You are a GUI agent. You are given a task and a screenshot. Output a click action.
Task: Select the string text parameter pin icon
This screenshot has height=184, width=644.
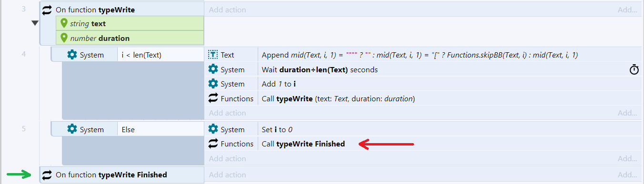tap(64, 23)
